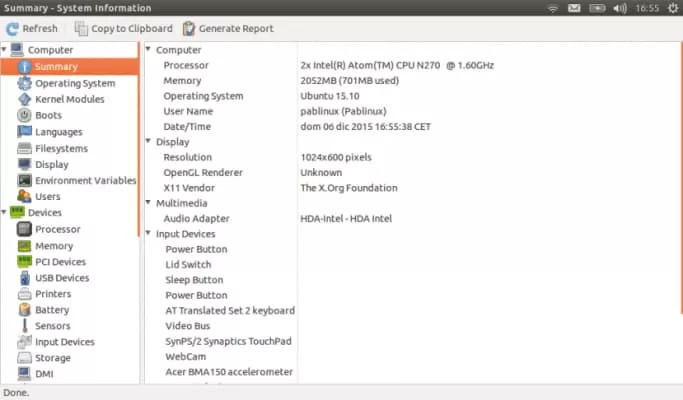Collapse the Display section in summary
Image resolution: width=683 pixels, height=400 pixels.
(x=149, y=142)
